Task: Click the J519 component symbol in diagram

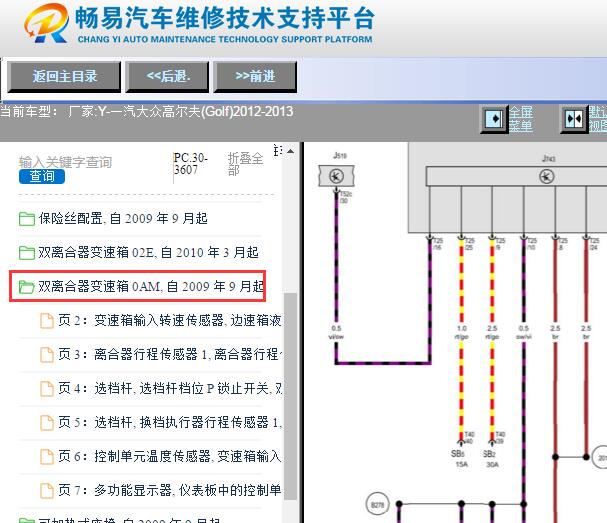Action: pos(336,176)
